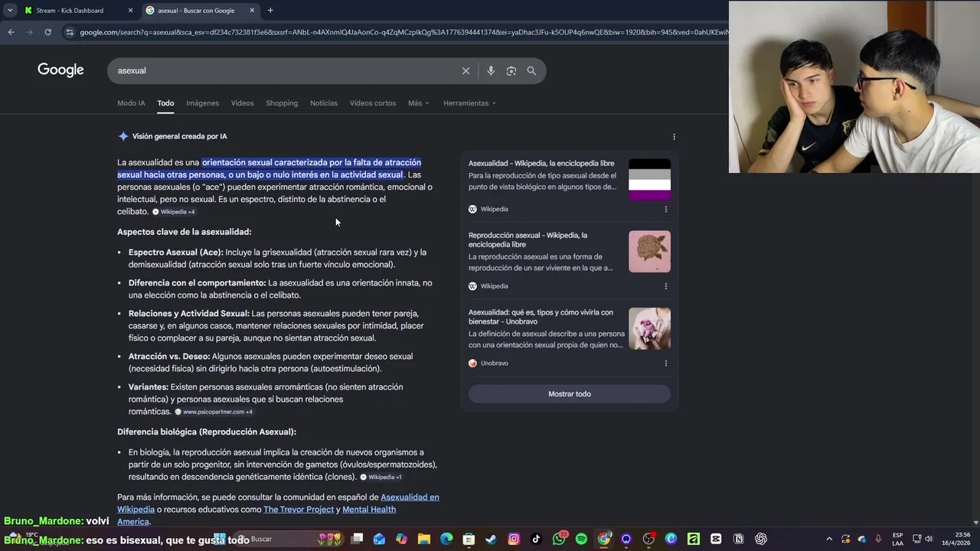Open Reproducción asexual - Wikipedia source title
Screen dimensions: 980x551
[x=528, y=240]
